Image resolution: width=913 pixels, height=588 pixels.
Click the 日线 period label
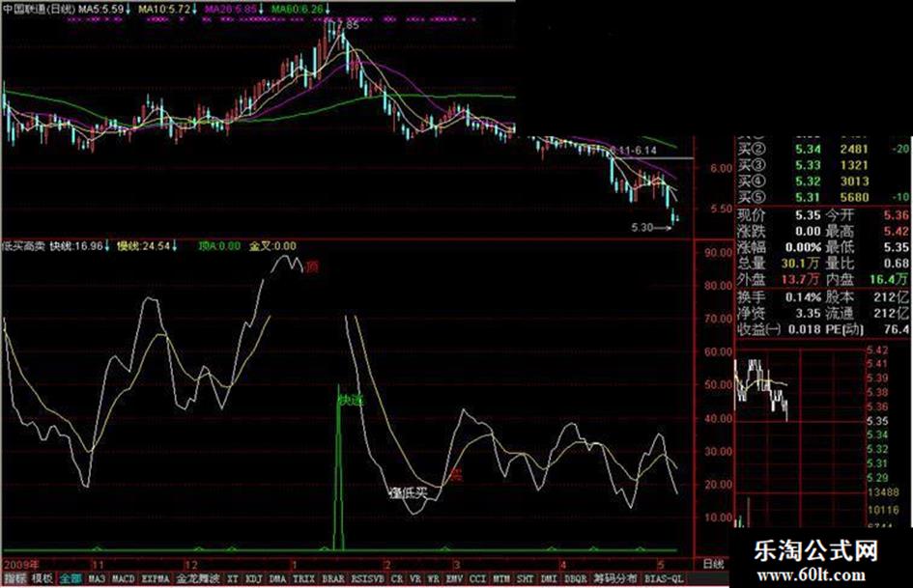coord(713,564)
